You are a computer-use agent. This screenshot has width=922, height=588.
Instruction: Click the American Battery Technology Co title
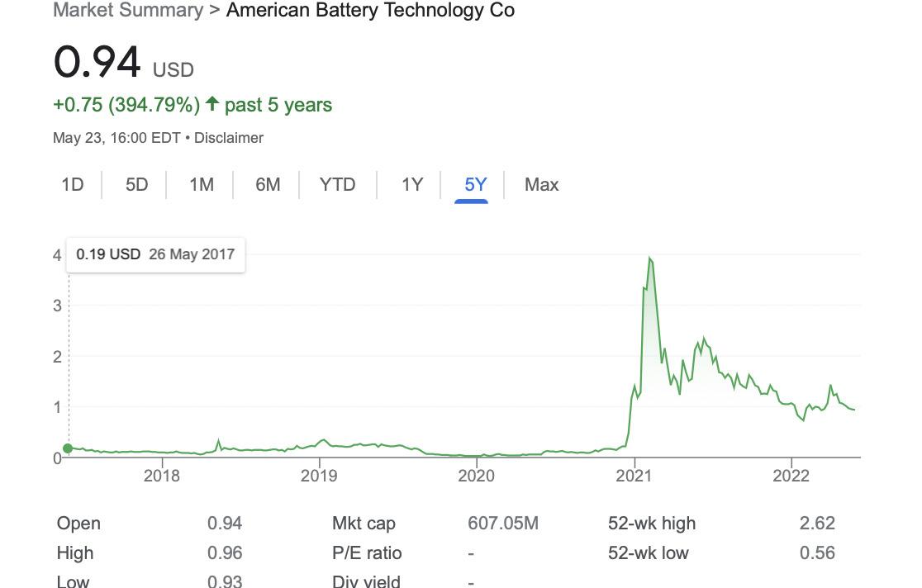(x=370, y=11)
